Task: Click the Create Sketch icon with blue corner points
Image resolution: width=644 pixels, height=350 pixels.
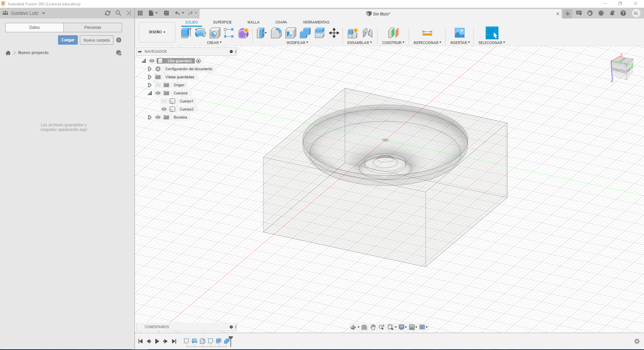Action: tap(229, 33)
